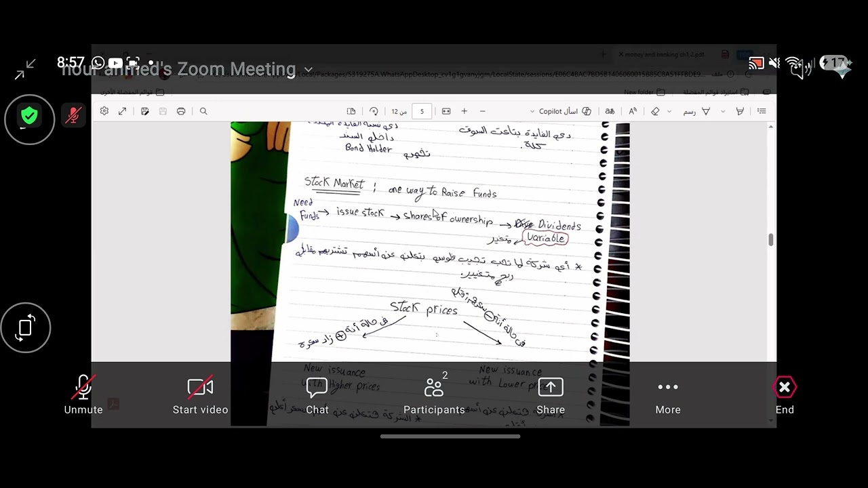The height and width of the screenshot is (488, 868).
Task: Click the save with edits icon
Action: (144, 111)
